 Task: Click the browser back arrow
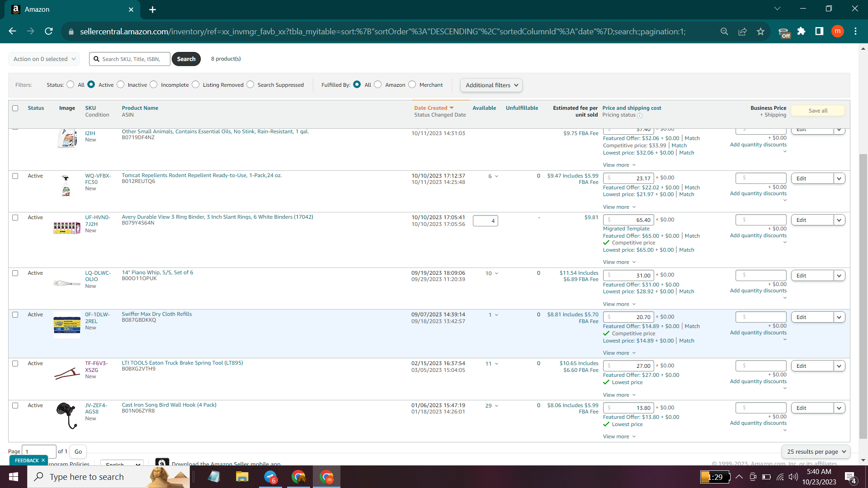coord(12,31)
